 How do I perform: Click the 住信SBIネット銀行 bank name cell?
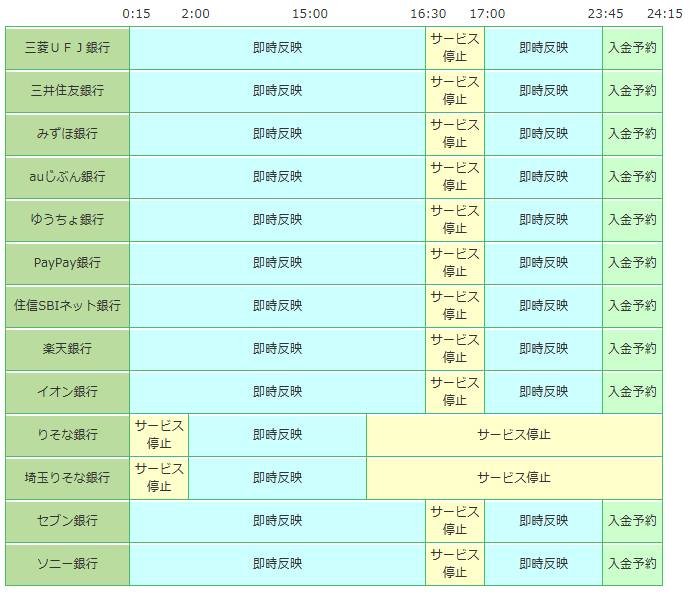click(67, 306)
